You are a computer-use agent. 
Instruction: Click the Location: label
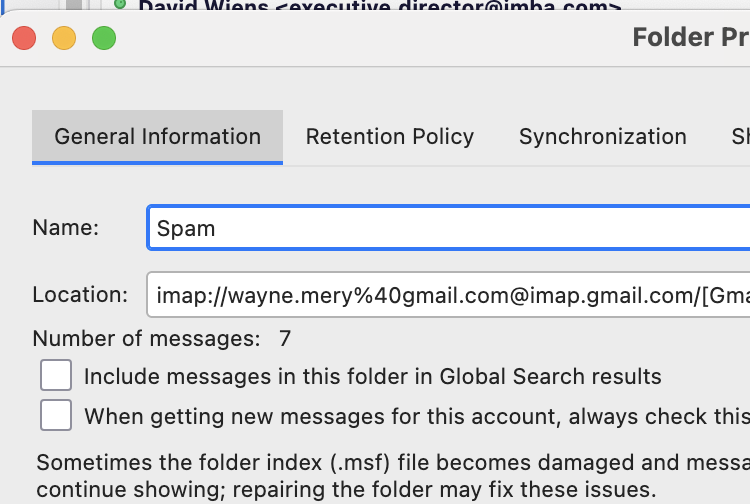click(x=80, y=295)
